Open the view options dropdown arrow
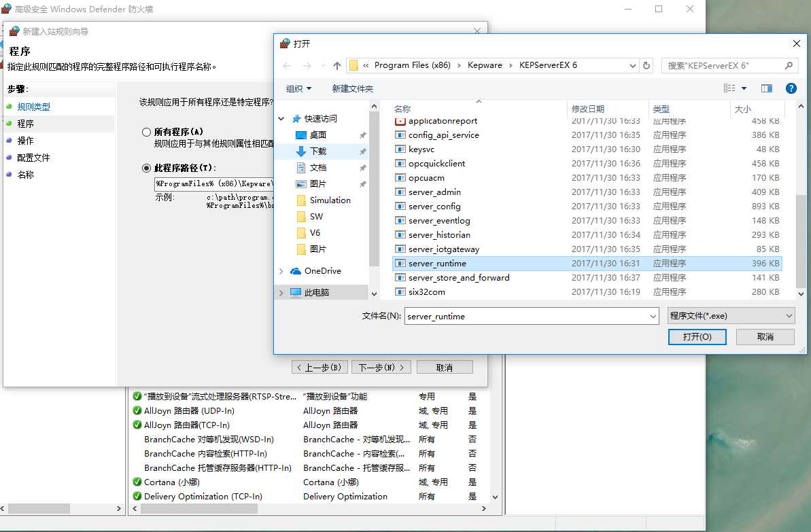The height and width of the screenshot is (532, 811). (x=744, y=88)
